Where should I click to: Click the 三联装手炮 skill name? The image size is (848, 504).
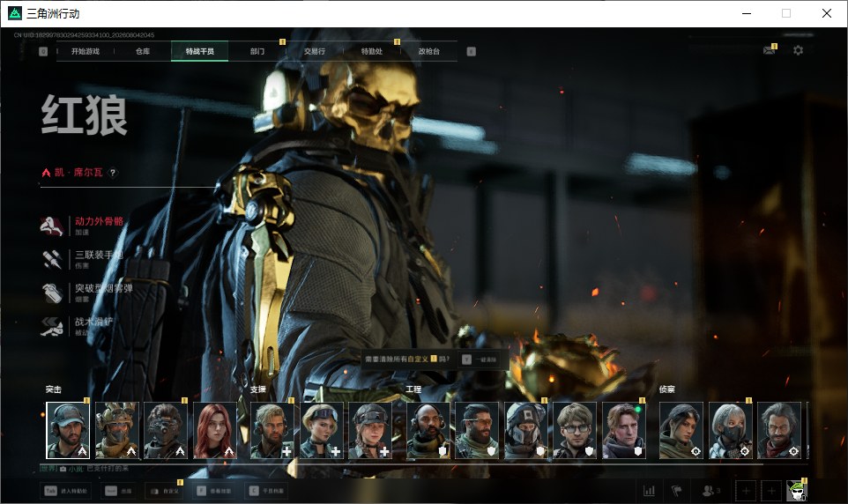pyautogui.click(x=99, y=255)
